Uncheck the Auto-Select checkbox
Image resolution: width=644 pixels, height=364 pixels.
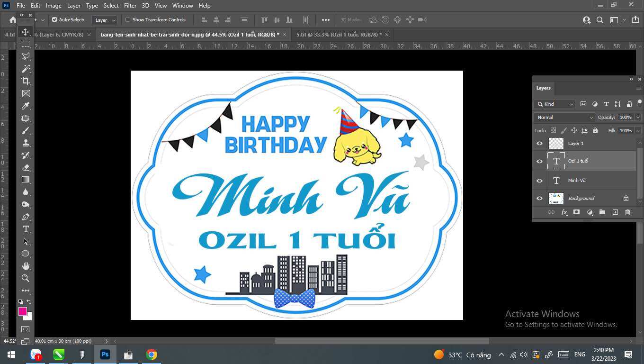(54, 19)
